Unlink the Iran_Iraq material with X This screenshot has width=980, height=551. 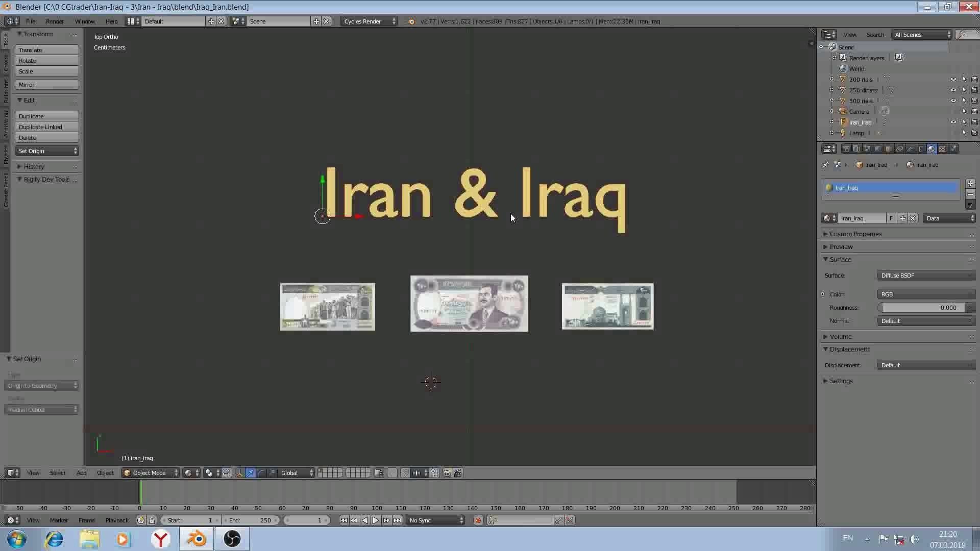click(913, 218)
